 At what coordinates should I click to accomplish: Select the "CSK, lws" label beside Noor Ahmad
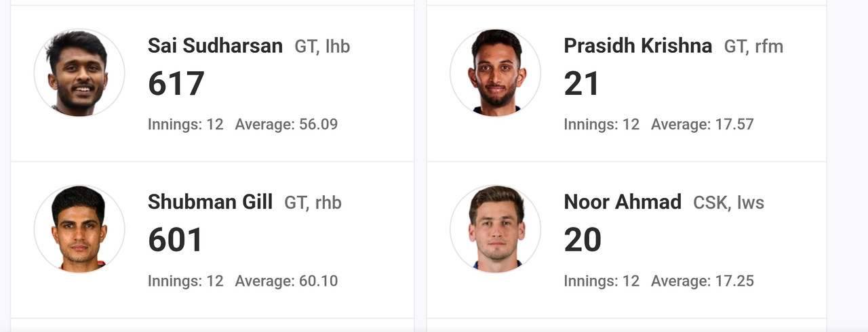tap(728, 203)
